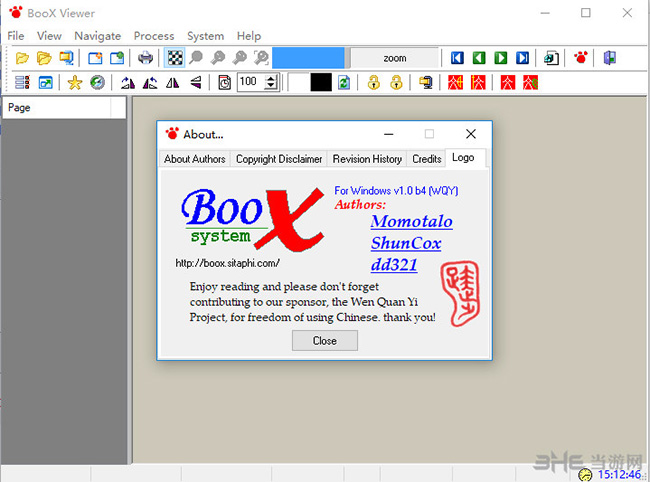Increase the 100 spinner value

tap(271, 78)
